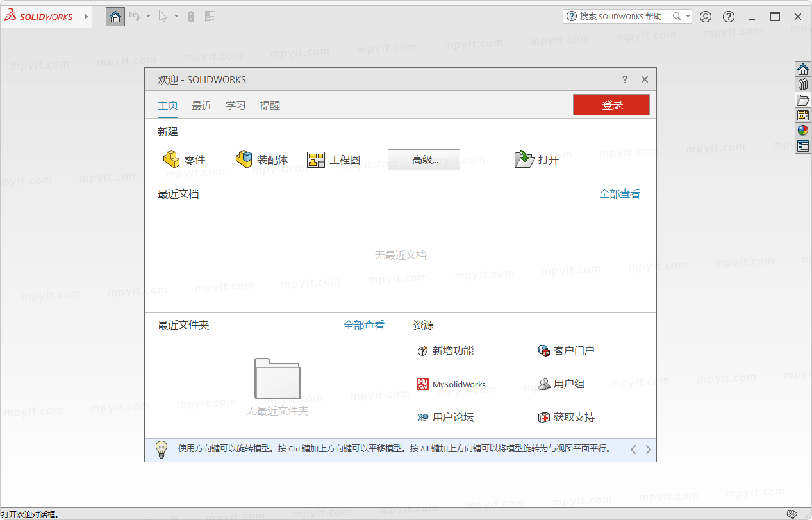Click the Rebuild traffic light icon

click(191, 17)
